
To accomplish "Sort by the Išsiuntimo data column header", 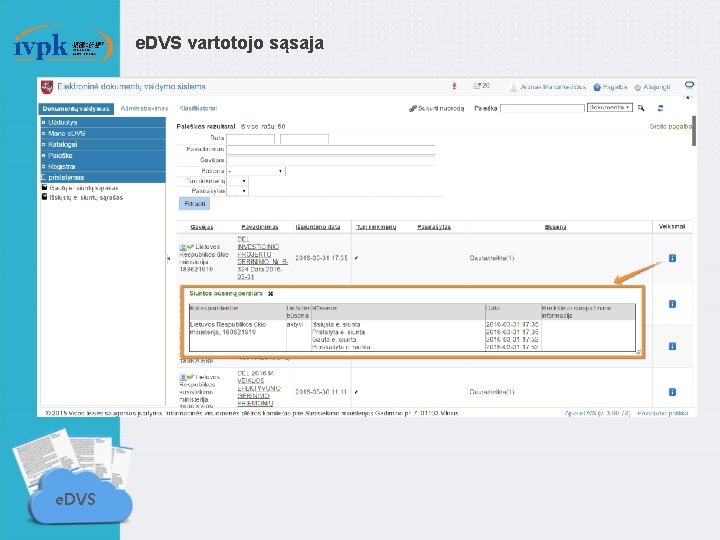I will pos(318,227).
